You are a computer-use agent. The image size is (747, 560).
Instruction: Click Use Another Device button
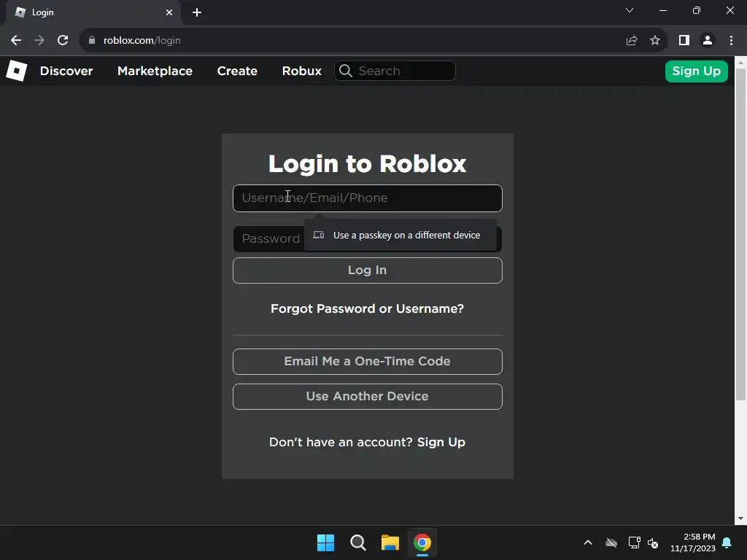pyautogui.click(x=368, y=397)
